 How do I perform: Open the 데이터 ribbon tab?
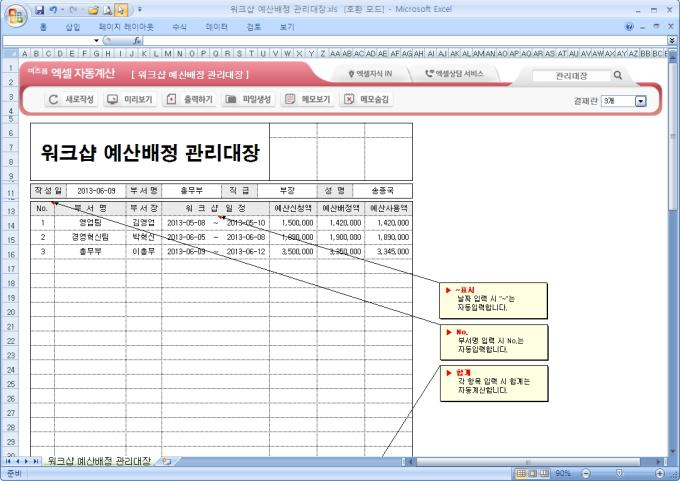click(x=216, y=27)
